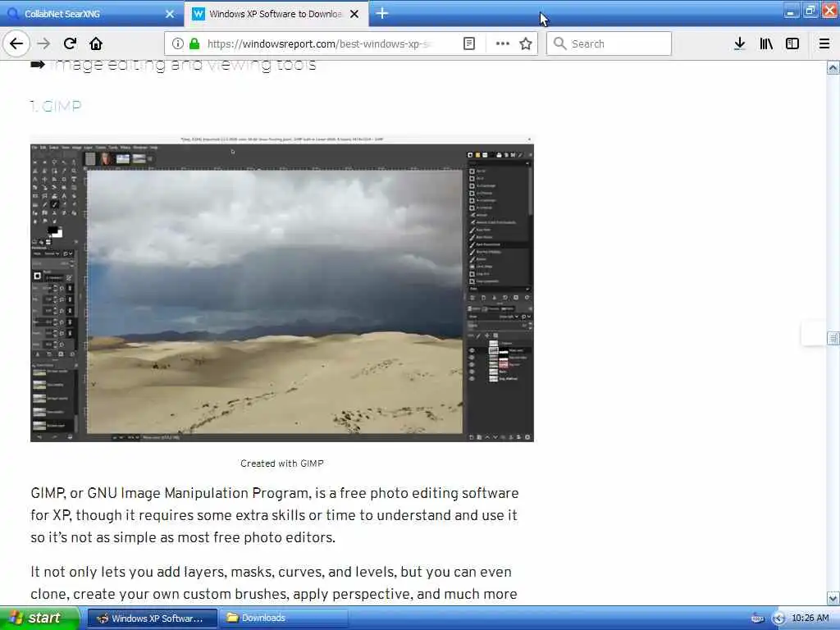840x630 pixels.
Task: Select Windows XP Software taskbar button
Action: tap(152, 619)
